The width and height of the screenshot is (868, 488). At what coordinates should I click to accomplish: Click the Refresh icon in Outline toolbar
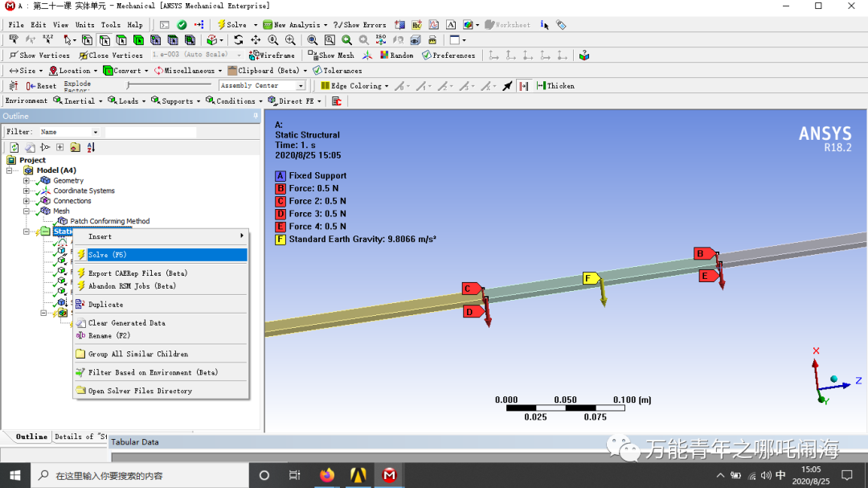tap(14, 147)
